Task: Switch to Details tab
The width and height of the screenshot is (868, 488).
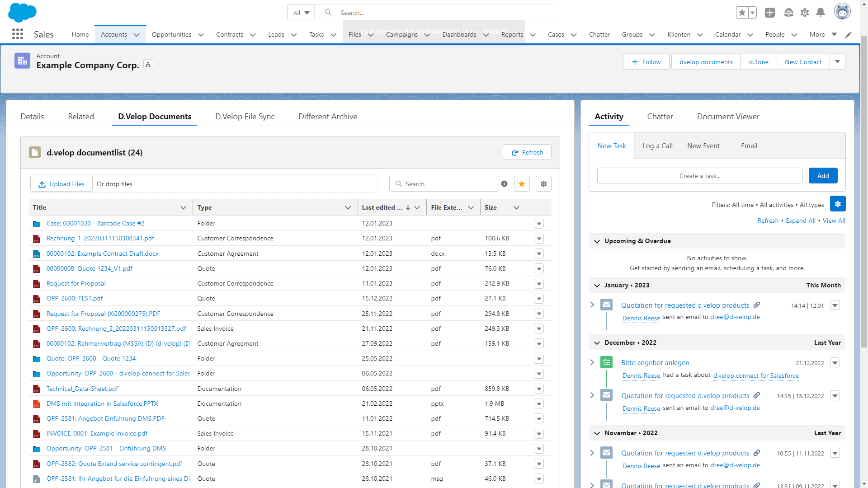Action: coord(32,117)
